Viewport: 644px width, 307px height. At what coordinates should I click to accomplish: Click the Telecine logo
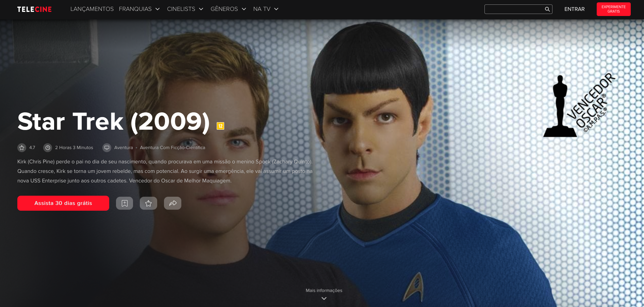click(34, 9)
